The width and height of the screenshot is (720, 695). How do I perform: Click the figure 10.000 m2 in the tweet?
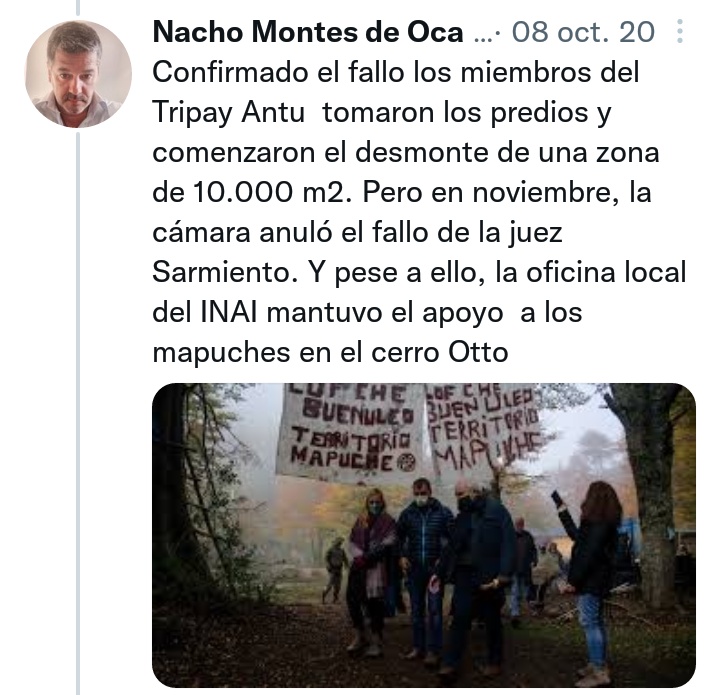268,192
